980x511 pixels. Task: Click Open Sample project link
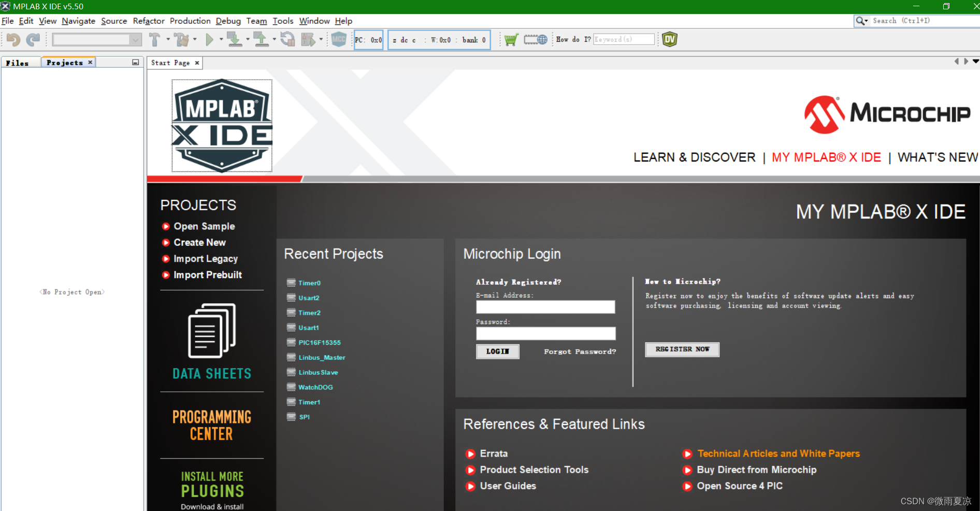coord(204,226)
